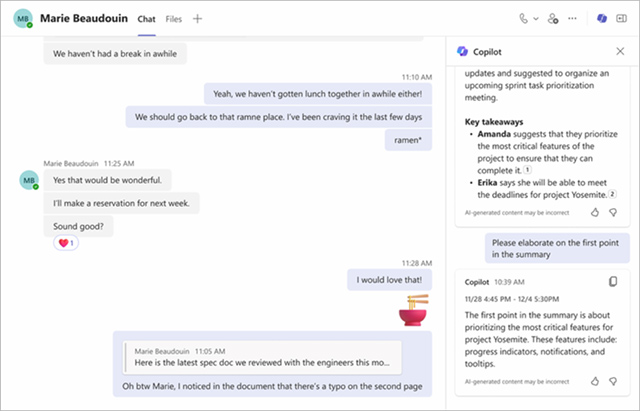Click the add people icon
640x411 pixels.
pyautogui.click(x=552, y=18)
